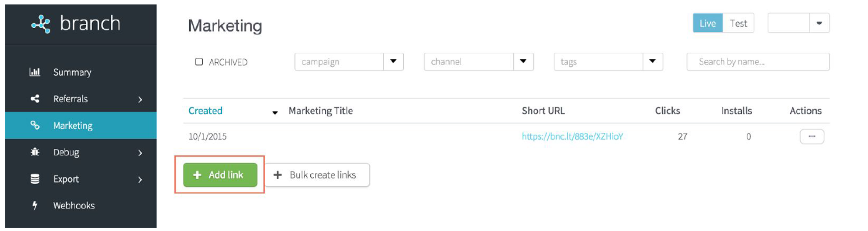Screen dimensions: 868x231
Task: Open the campaign filter dropdown arrow
Action: (393, 61)
